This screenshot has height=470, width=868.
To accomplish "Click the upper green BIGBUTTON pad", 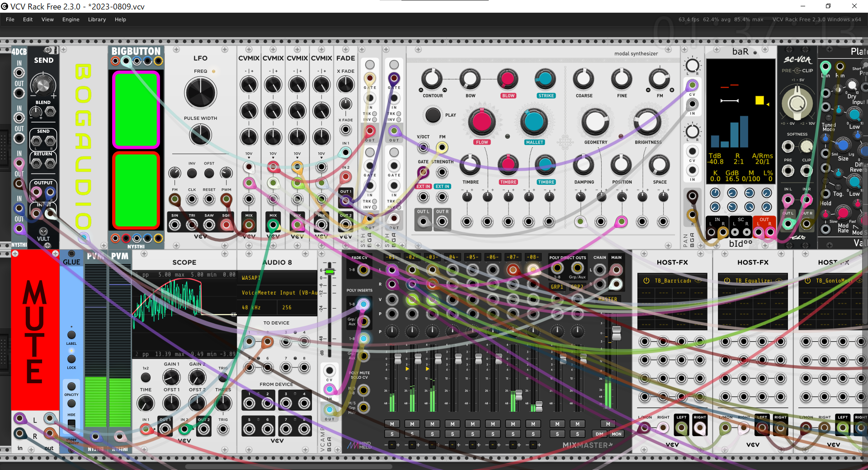I will tap(136, 110).
